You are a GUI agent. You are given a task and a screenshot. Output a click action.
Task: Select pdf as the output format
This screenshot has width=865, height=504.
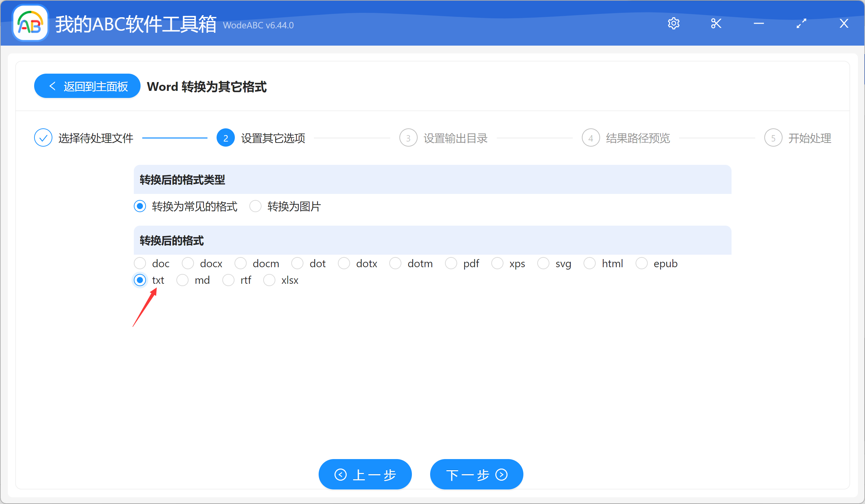[451, 263]
